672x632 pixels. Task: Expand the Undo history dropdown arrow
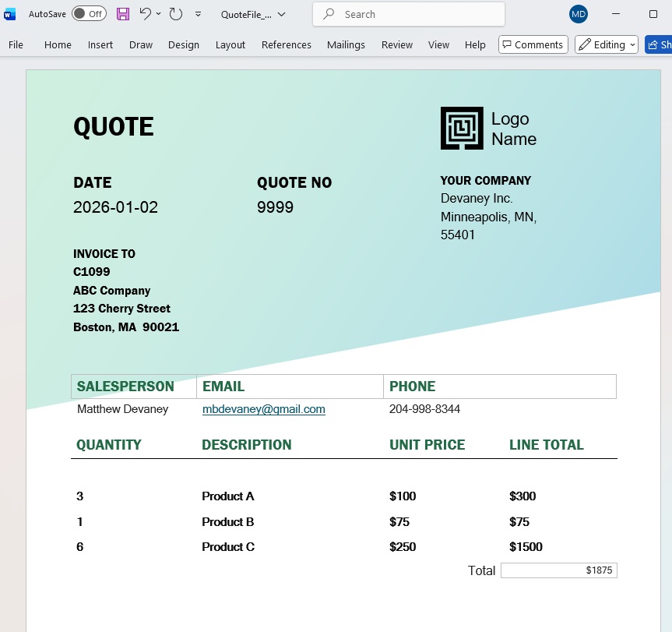tap(159, 14)
